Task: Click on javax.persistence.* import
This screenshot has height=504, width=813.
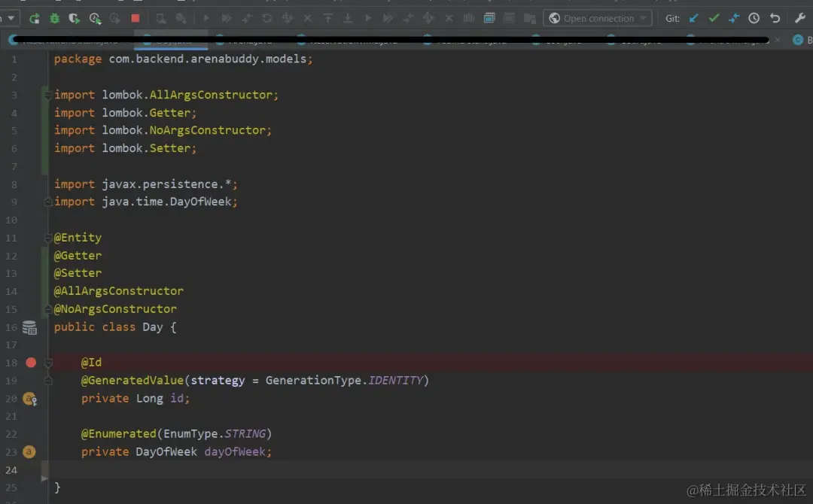Action: point(169,184)
